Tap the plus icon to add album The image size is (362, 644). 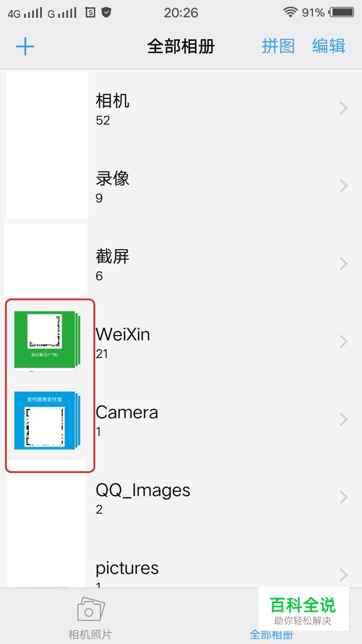click(x=25, y=47)
